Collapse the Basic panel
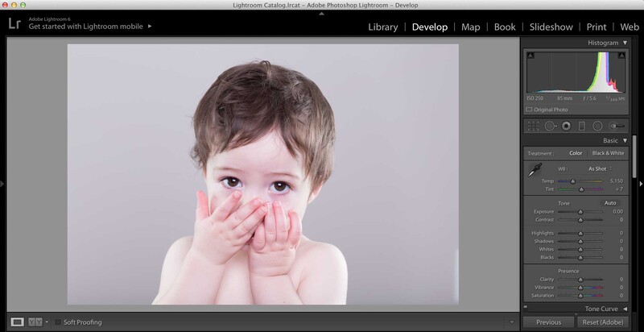Image resolution: width=644 pixels, height=332 pixels. point(625,140)
